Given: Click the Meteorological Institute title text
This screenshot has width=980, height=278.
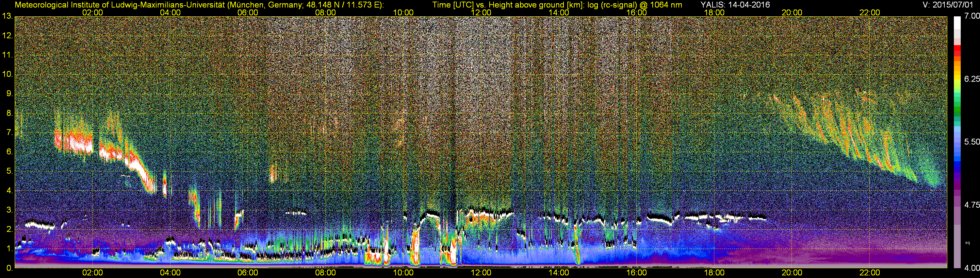Looking at the screenshot, I should (x=199, y=5).
